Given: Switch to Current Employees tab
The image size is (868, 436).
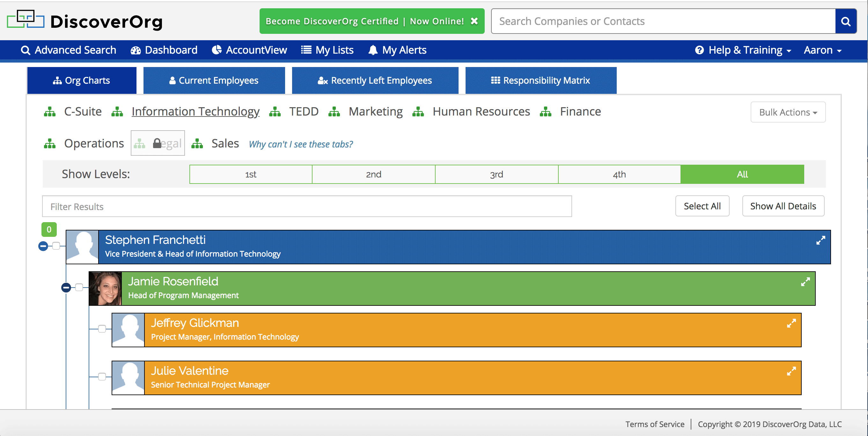Looking at the screenshot, I should tap(214, 80).
